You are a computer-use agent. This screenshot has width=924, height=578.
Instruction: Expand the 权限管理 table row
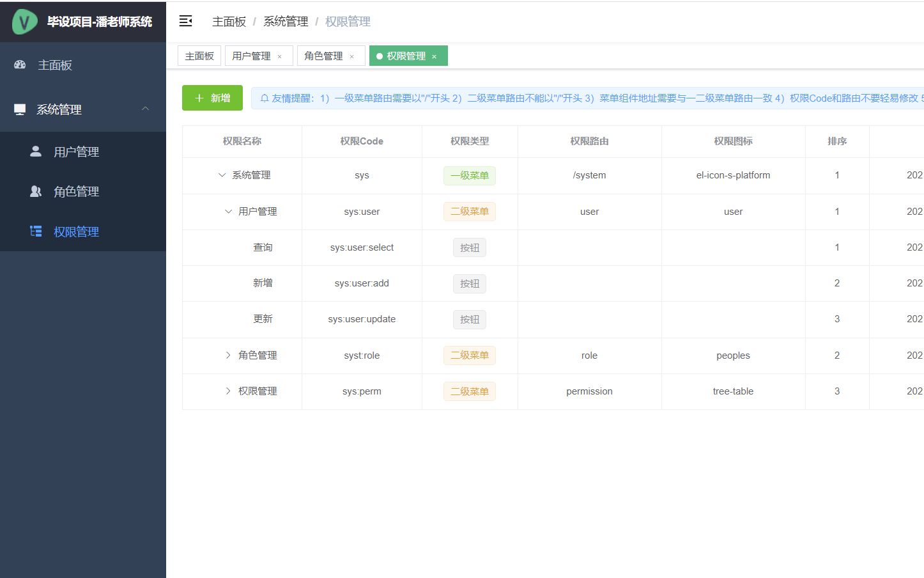coord(228,391)
